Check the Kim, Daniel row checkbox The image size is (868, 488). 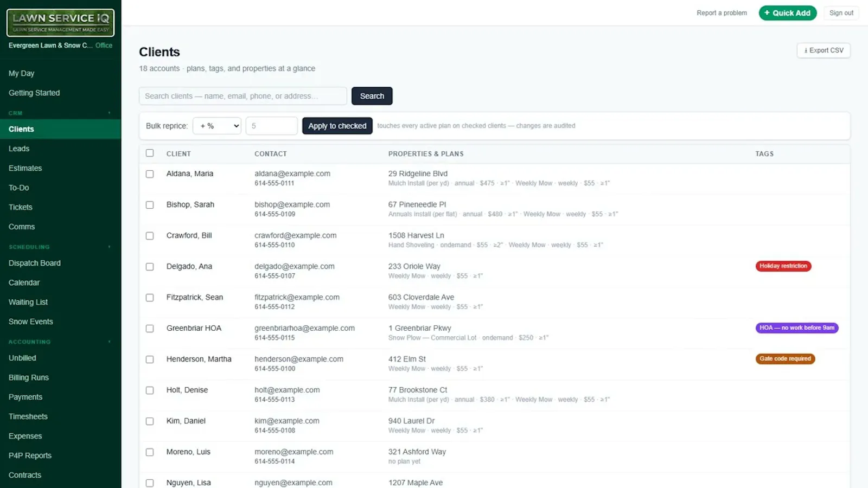[150, 421]
